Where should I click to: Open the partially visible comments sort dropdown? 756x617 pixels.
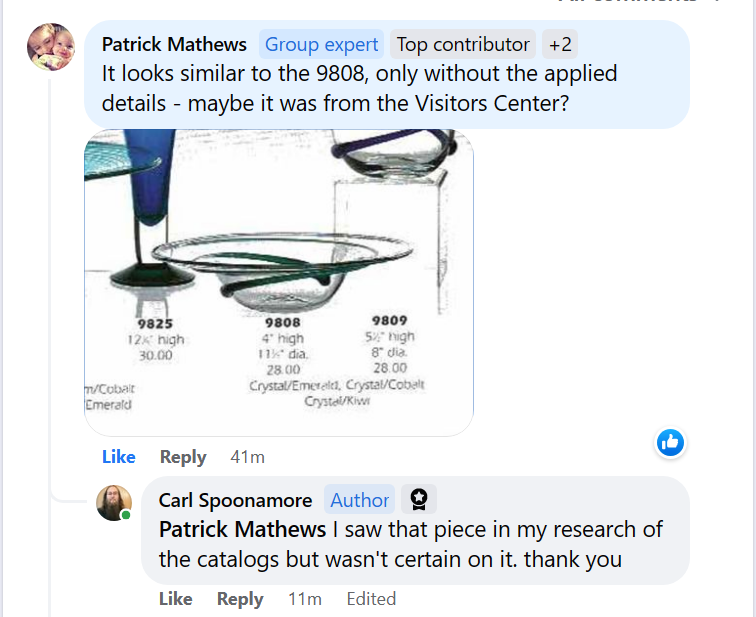click(x=640, y=2)
